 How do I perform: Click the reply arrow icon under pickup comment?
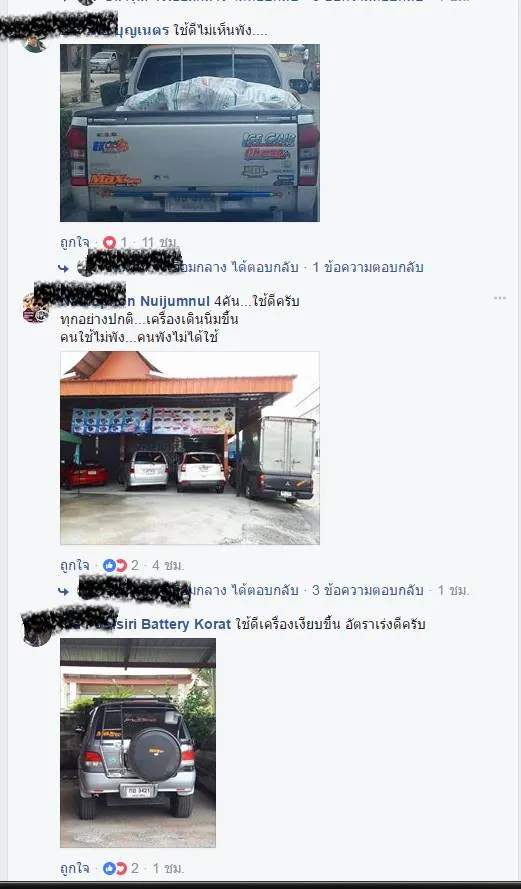tap(63, 268)
